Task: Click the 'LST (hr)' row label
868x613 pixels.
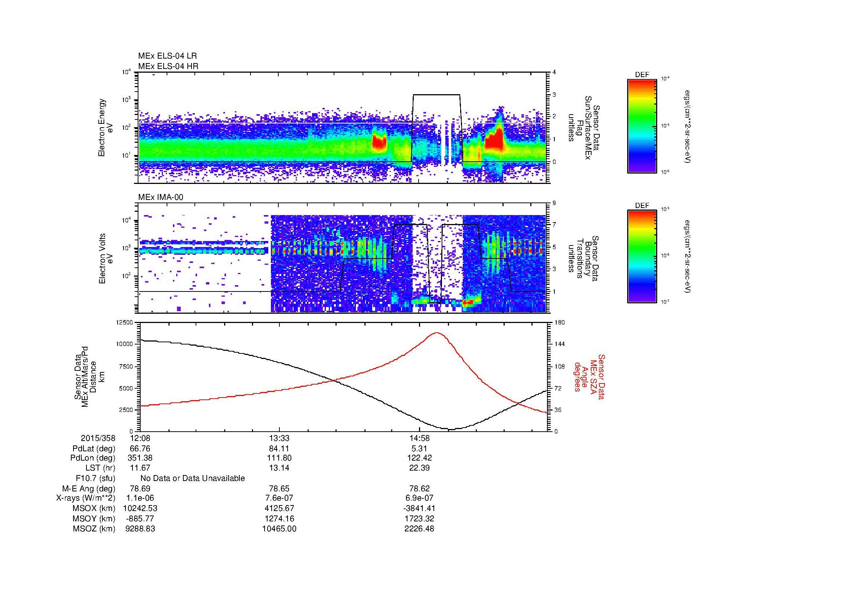Action: pos(101,468)
